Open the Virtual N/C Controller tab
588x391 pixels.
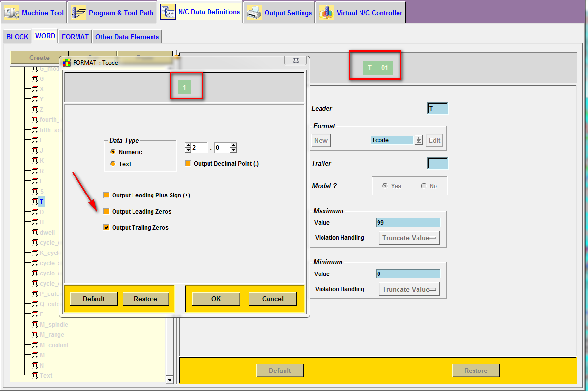[361, 13]
